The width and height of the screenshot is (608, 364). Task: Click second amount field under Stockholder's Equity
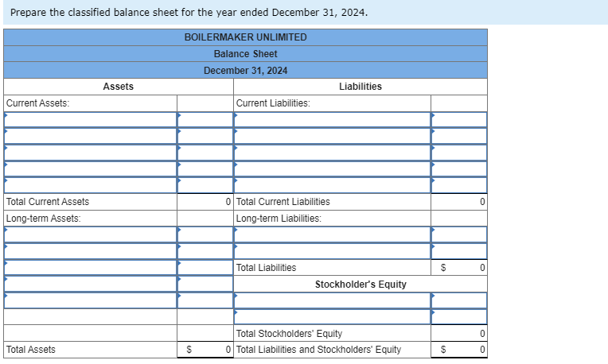click(x=459, y=317)
